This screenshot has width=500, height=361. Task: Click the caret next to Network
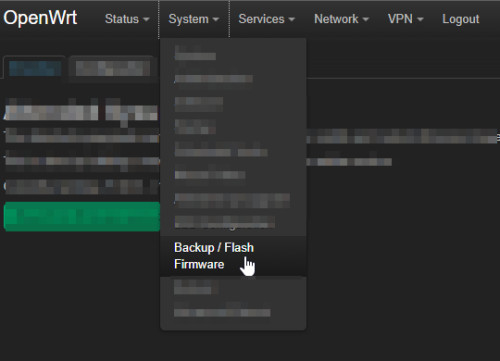pyautogui.click(x=366, y=20)
